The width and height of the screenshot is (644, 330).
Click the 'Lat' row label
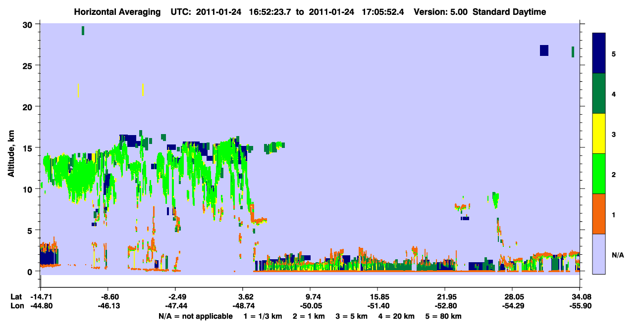16,297
